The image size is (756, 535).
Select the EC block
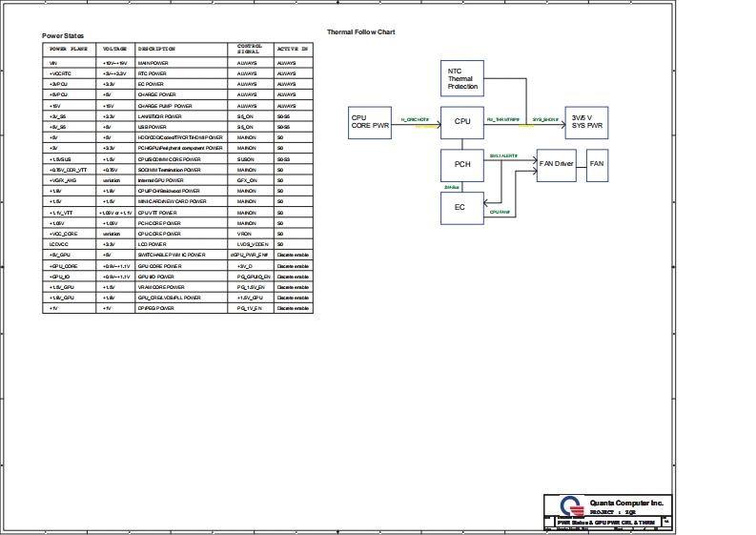[462, 207]
